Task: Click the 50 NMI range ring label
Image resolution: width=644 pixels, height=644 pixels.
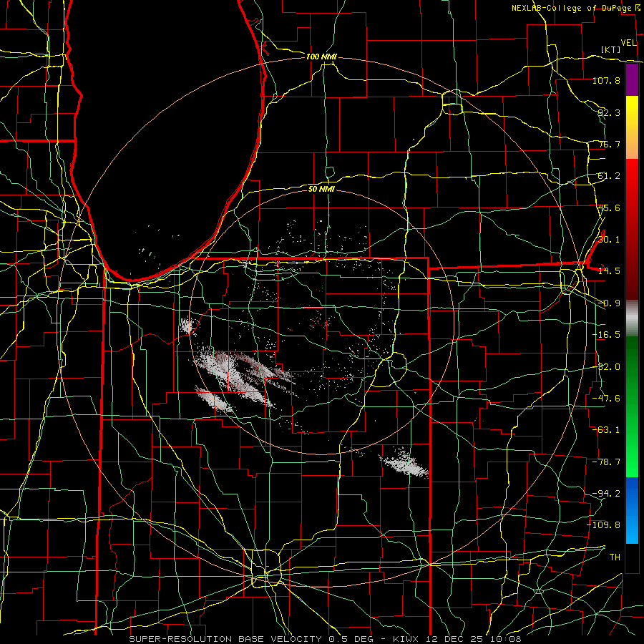Action: [x=321, y=189]
